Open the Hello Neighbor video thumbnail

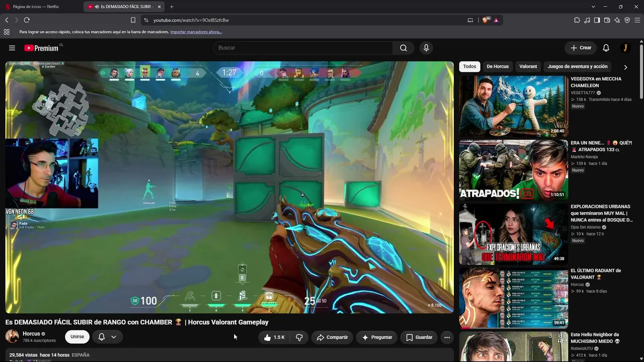click(x=513, y=346)
